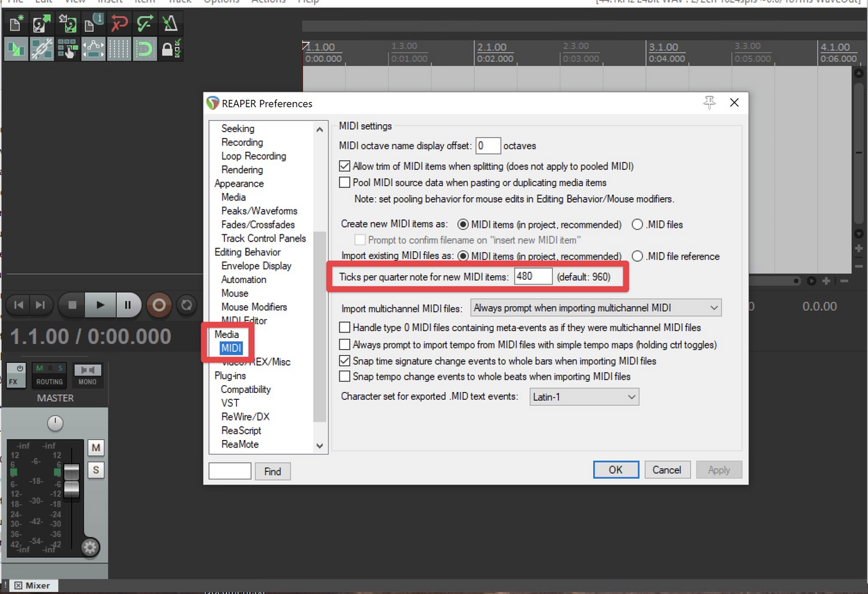Open Project Settings icon with info badge
868x594 pixels.
point(93,24)
